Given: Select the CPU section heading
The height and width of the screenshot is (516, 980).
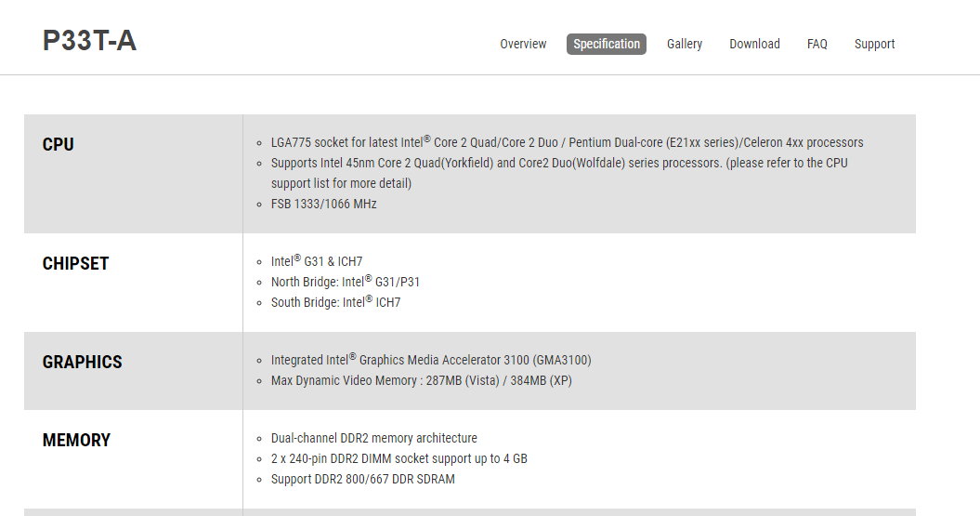Looking at the screenshot, I should [59, 144].
